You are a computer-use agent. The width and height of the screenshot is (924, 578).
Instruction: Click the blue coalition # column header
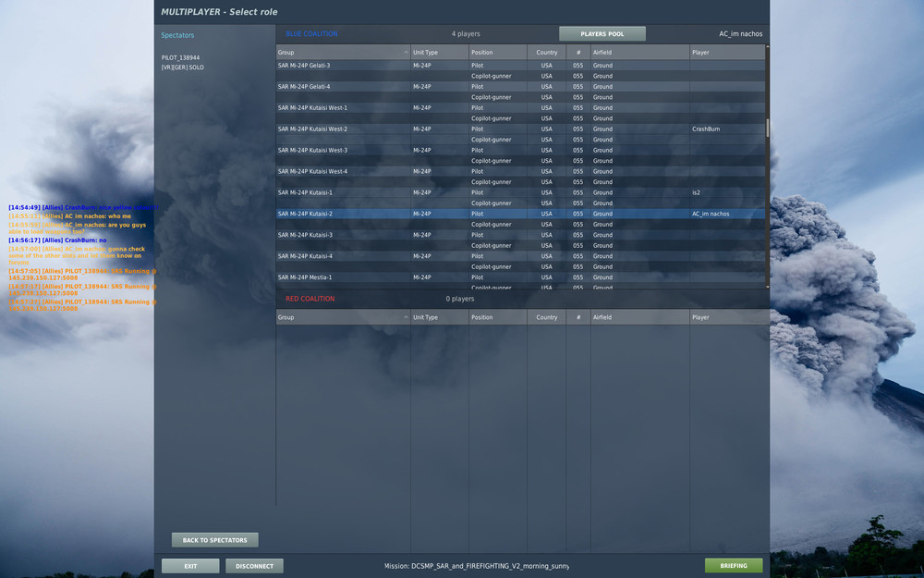[x=578, y=53]
